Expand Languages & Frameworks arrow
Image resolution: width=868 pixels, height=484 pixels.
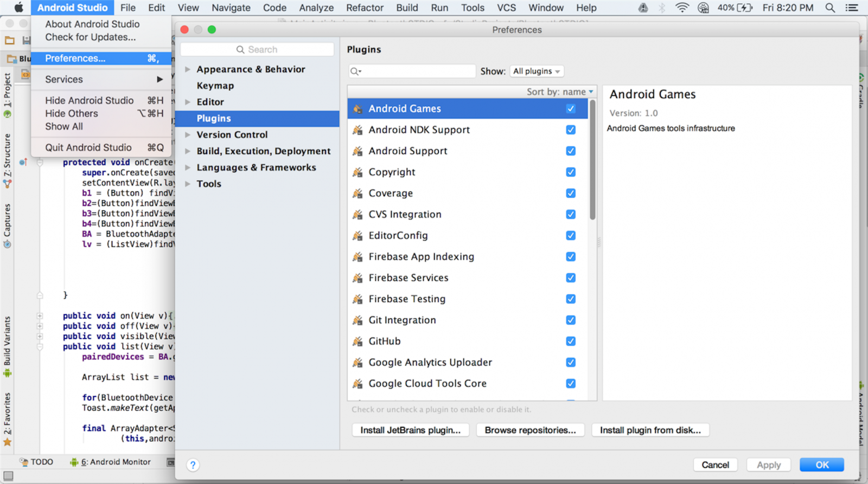coord(188,167)
